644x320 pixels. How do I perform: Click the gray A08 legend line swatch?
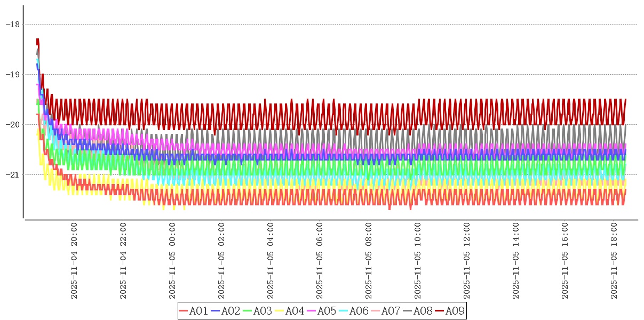point(408,311)
